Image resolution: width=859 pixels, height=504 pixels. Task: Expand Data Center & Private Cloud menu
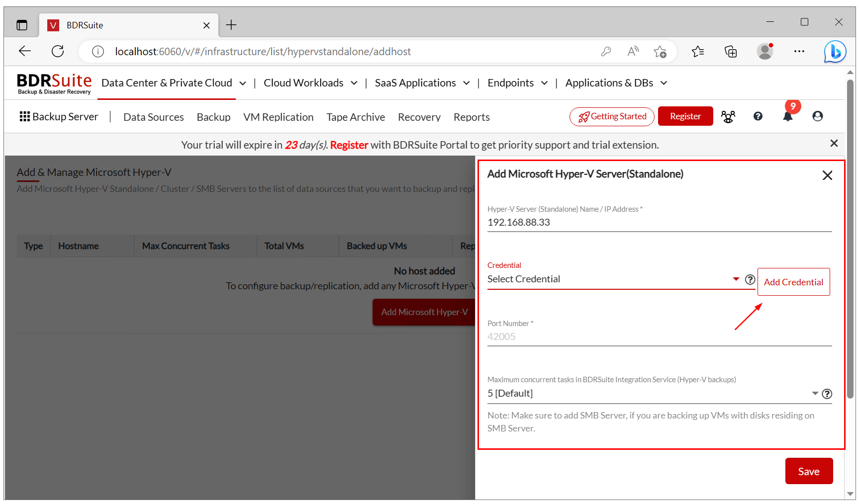174,83
